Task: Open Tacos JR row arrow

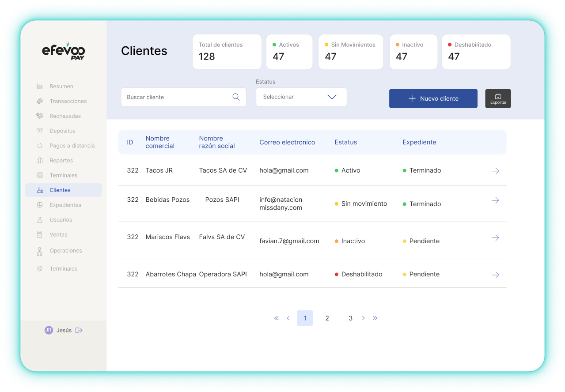Action: click(x=495, y=171)
